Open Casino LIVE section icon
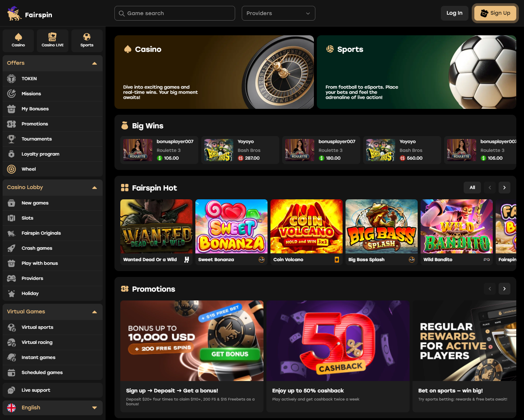524x420 pixels. click(x=53, y=37)
